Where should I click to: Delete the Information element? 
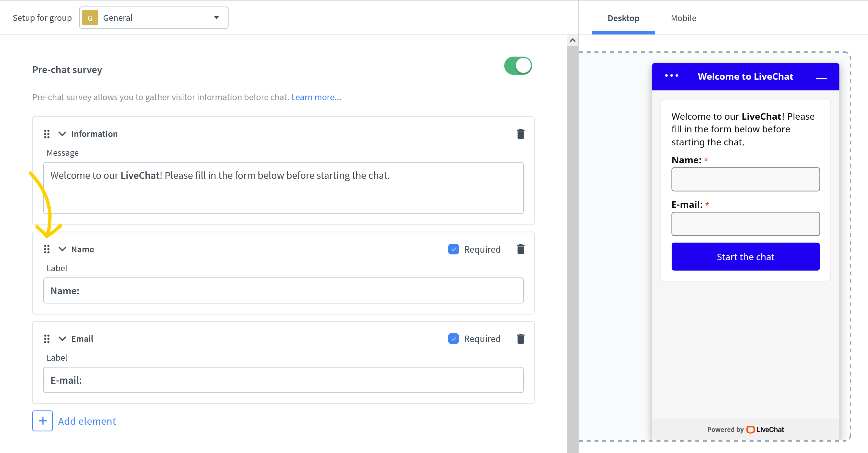coord(521,134)
